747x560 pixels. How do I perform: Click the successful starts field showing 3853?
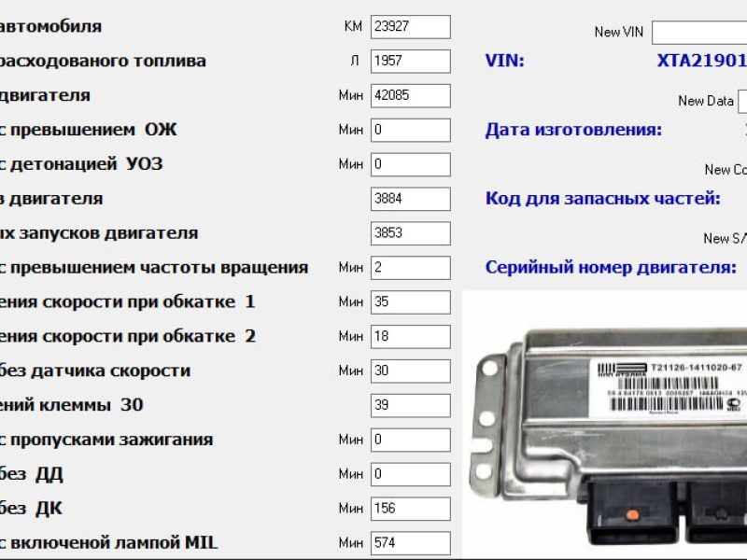tap(410, 233)
